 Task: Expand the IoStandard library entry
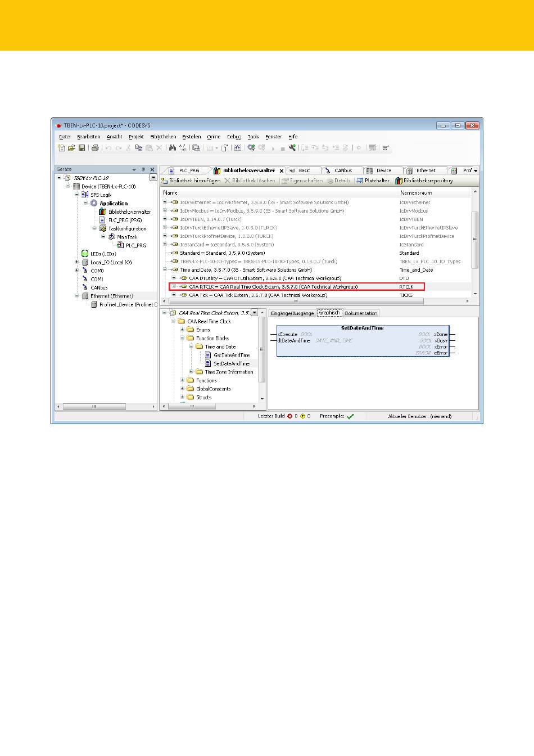pyautogui.click(x=165, y=244)
